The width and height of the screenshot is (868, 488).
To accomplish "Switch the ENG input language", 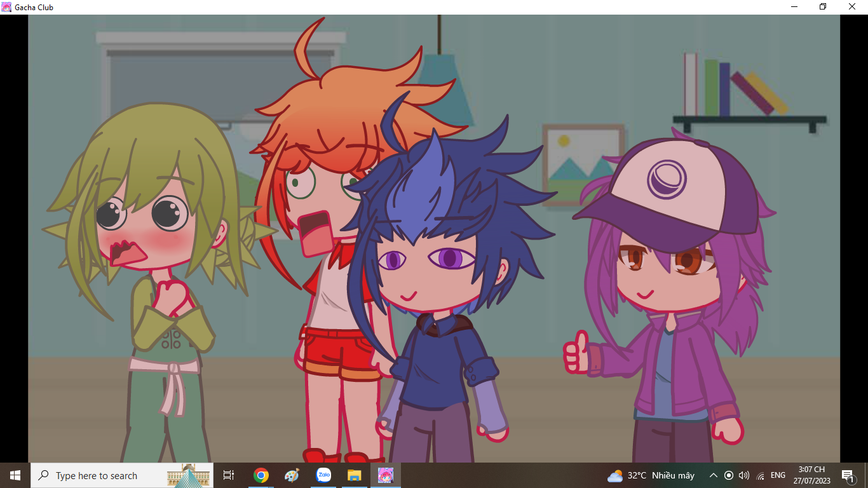I will click(778, 475).
